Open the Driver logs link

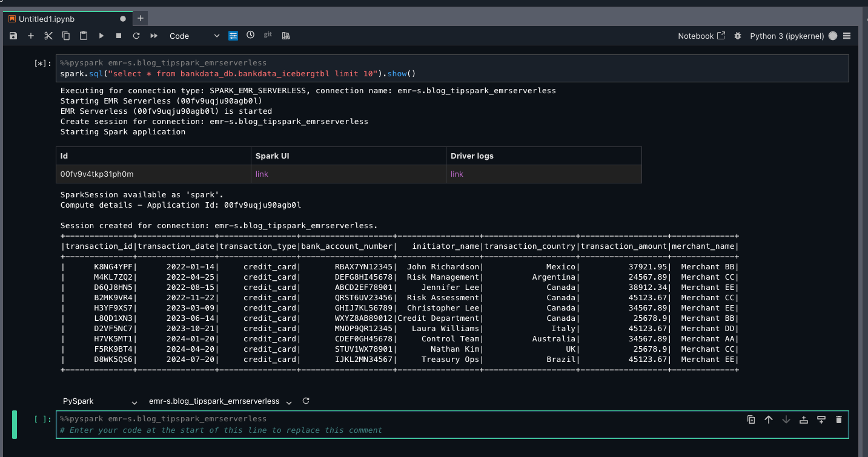click(x=457, y=174)
